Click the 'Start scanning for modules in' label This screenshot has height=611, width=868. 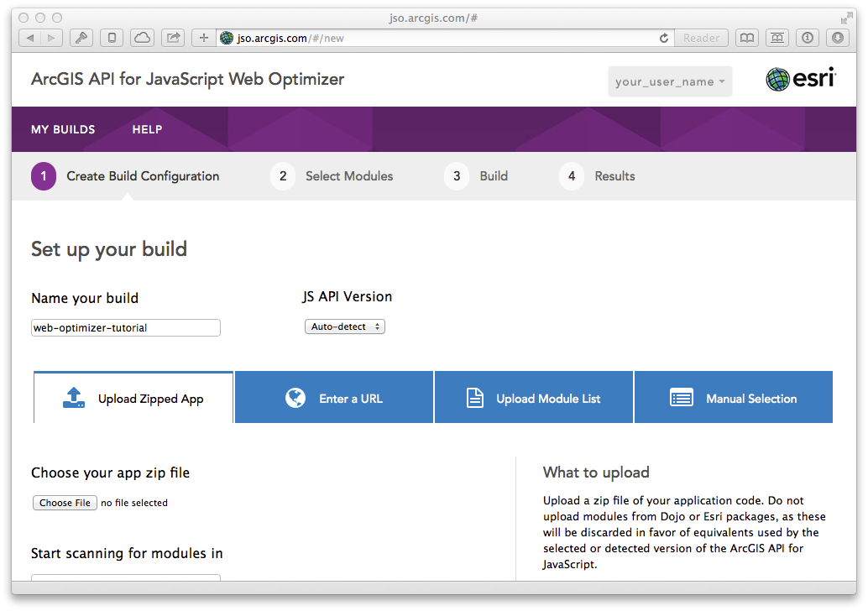[127, 553]
